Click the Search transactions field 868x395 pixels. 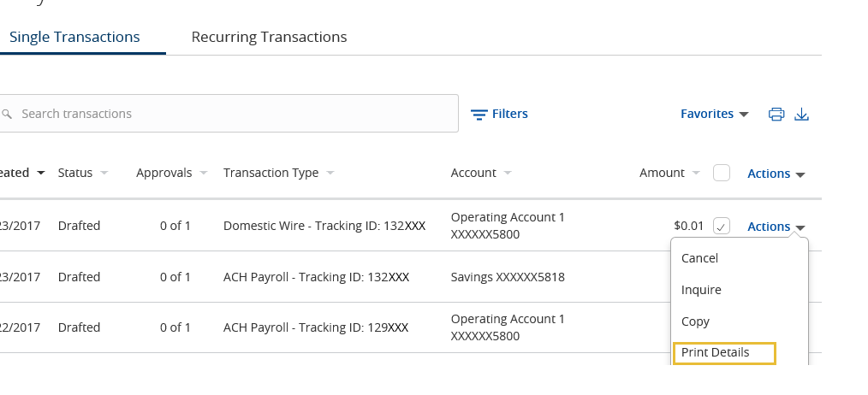[x=229, y=114]
